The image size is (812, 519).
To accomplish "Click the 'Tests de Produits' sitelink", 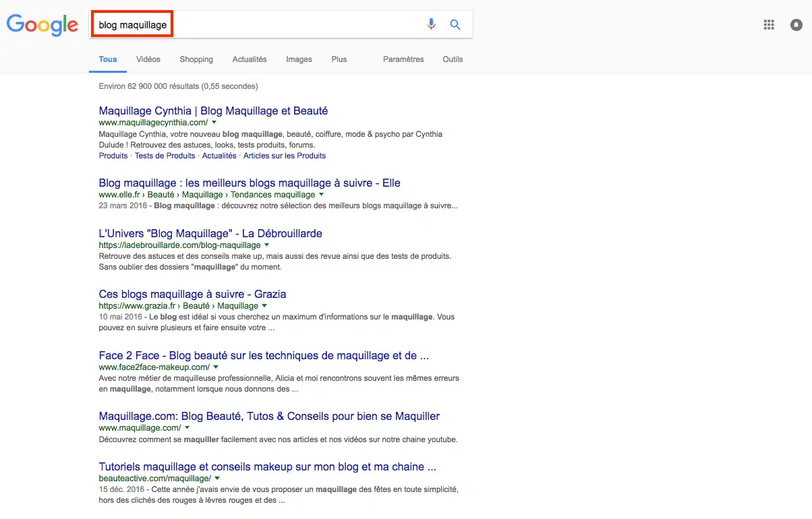I will 165,156.
